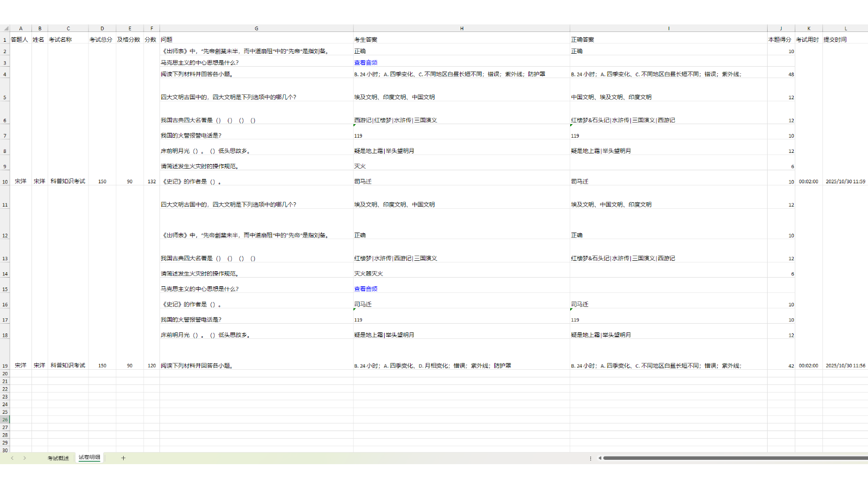The image size is (868, 488).
Task: Select the cell containing 科普知识考试
Action: (68, 181)
